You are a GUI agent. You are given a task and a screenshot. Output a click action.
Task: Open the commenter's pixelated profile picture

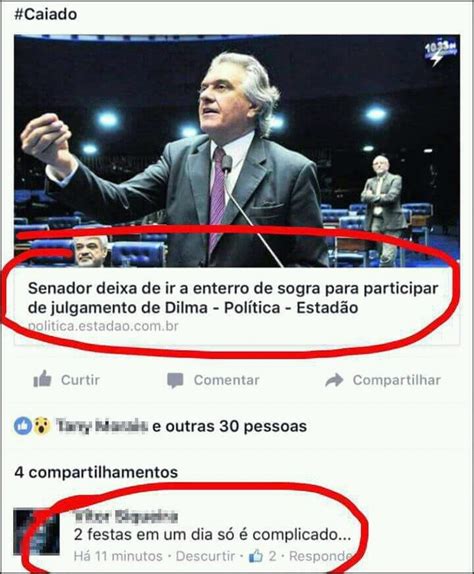(36, 532)
